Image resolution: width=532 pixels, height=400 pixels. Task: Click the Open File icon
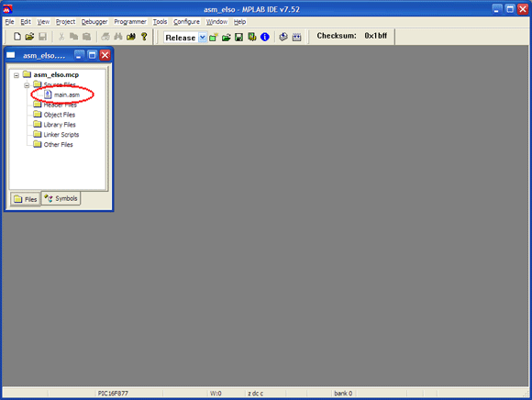(x=29, y=37)
